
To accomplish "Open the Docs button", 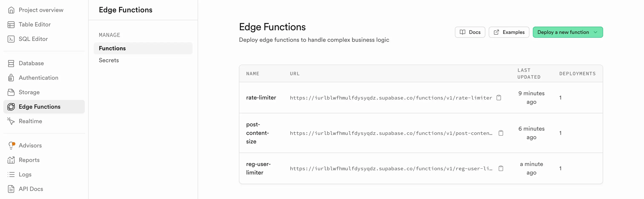I will (x=470, y=32).
